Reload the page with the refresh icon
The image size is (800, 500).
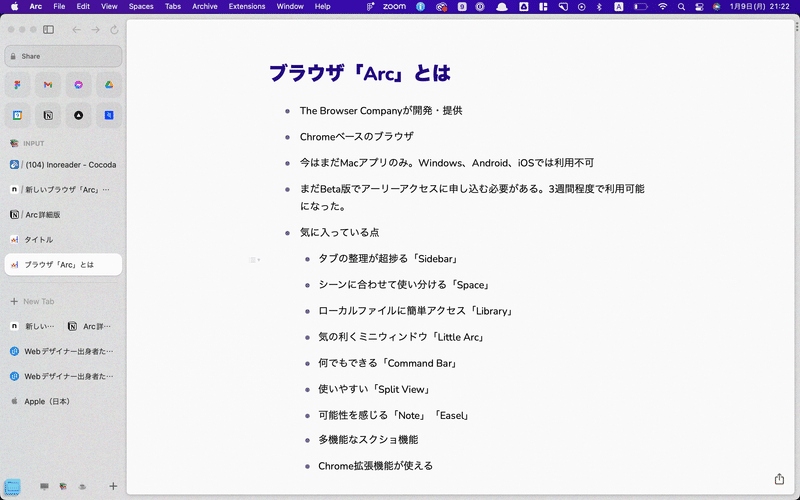114,30
